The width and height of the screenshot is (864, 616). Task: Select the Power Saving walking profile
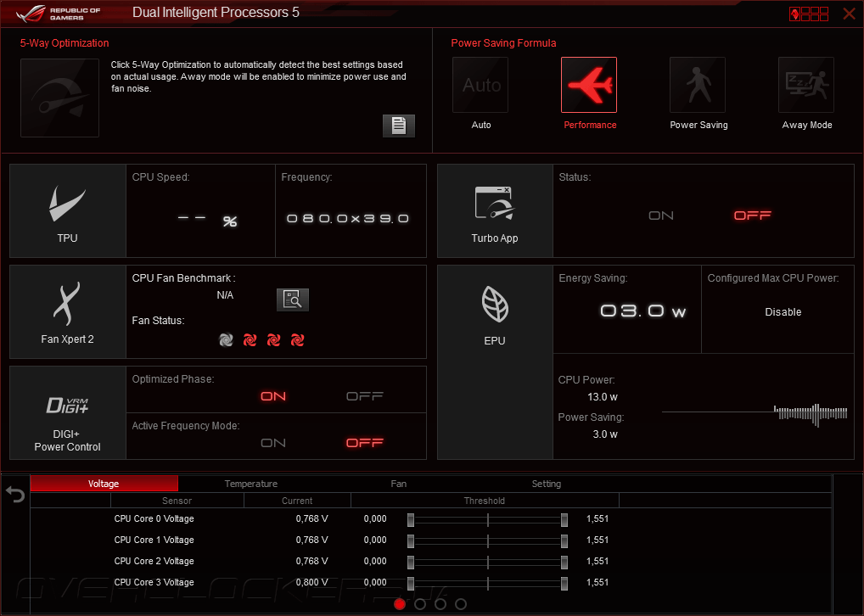pyautogui.click(x=698, y=86)
